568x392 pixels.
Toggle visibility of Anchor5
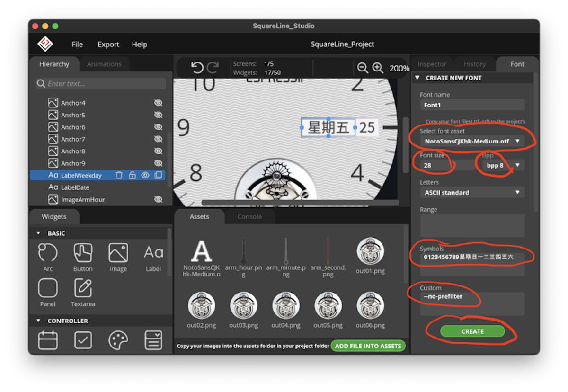[158, 115]
